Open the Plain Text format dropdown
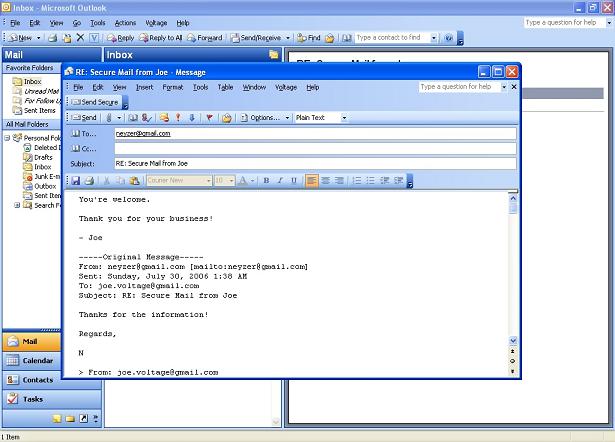This screenshot has width=615, height=442. click(x=344, y=118)
